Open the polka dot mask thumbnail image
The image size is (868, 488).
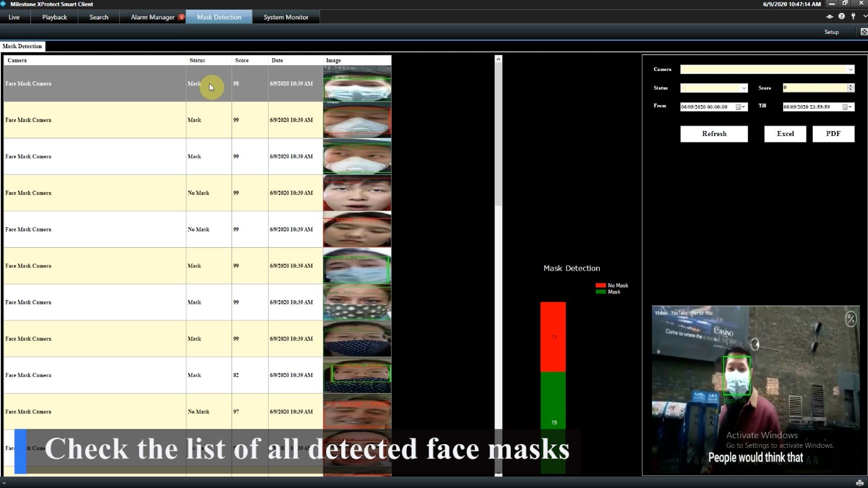click(357, 302)
